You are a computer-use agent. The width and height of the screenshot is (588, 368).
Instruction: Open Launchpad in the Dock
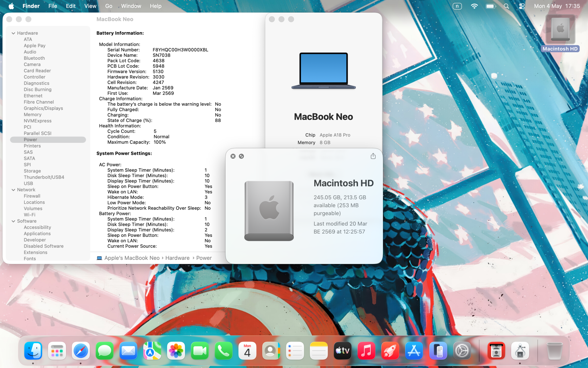(x=57, y=351)
